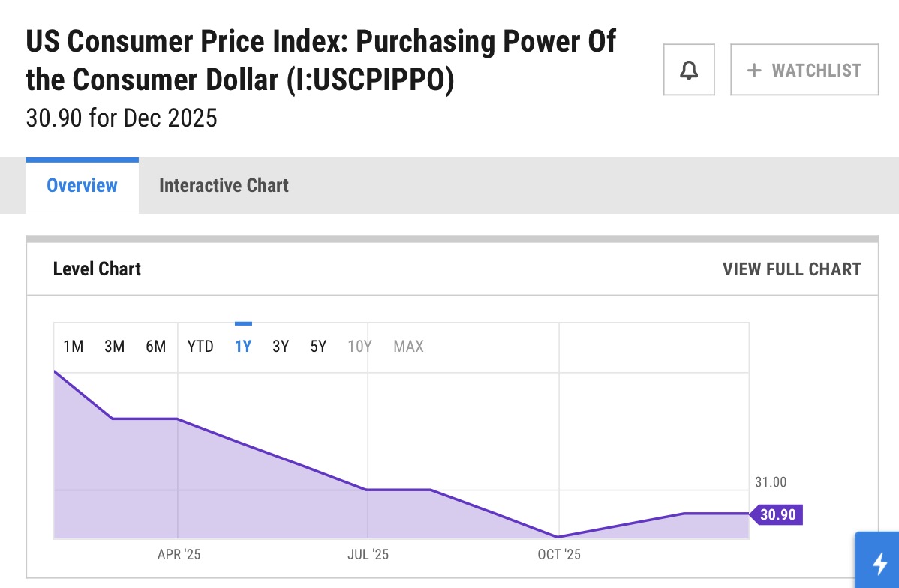Click the 30.90 current value marker
This screenshot has width=899, height=588.
point(777,514)
